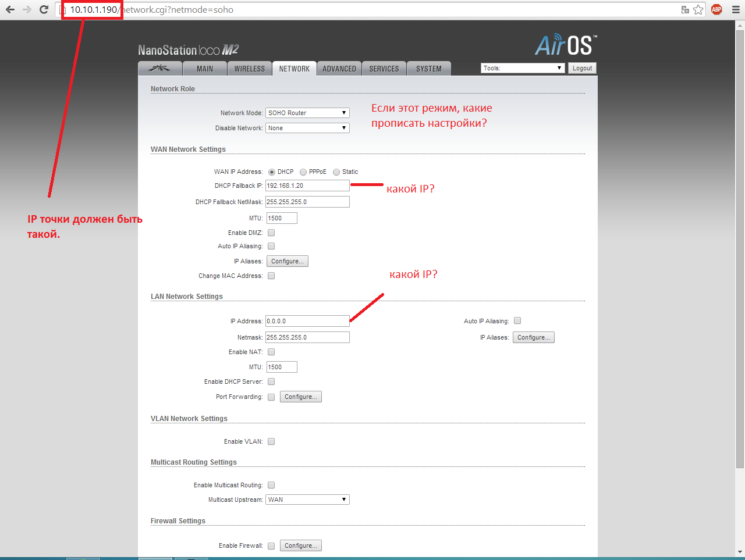Switch to the WIRELESS tab

(x=249, y=69)
